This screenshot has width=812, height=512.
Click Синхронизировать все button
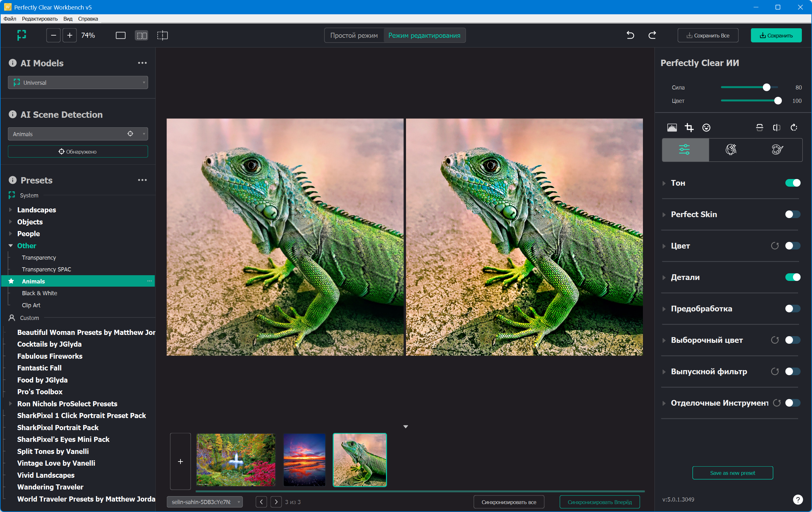click(508, 502)
